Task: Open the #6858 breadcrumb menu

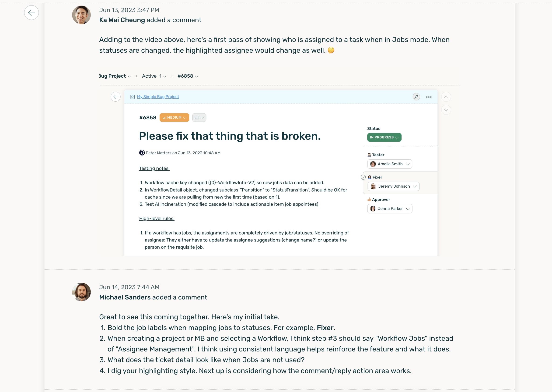Action: [188, 76]
